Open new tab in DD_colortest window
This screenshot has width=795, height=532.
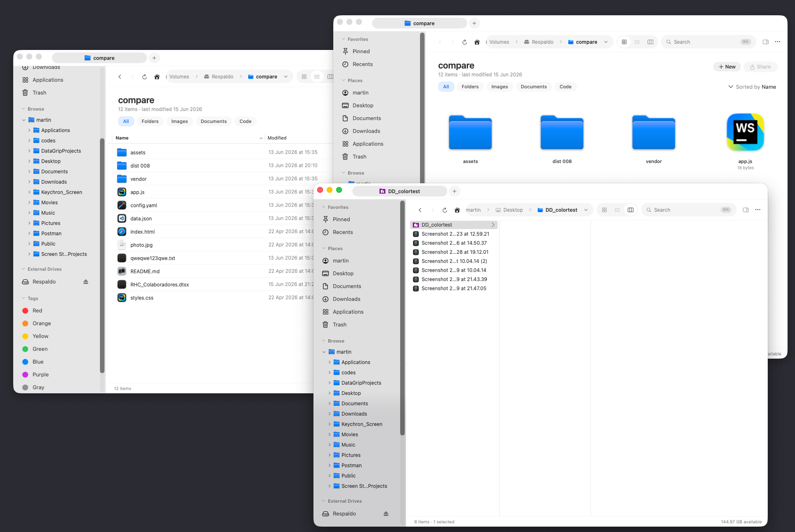tap(454, 191)
